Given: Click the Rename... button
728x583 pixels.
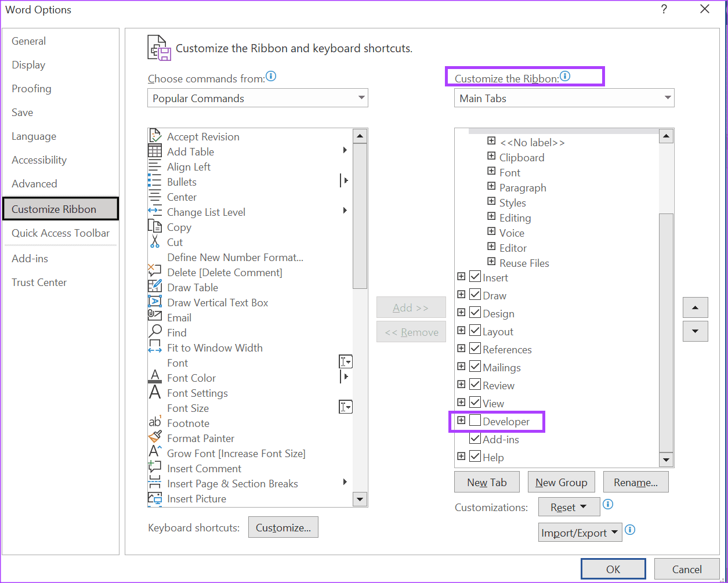Looking at the screenshot, I should 636,482.
